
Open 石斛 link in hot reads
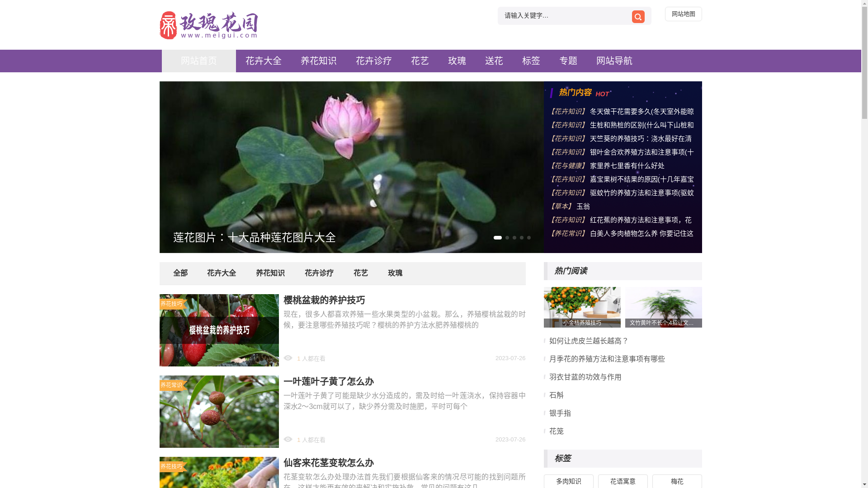[x=556, y=395]
